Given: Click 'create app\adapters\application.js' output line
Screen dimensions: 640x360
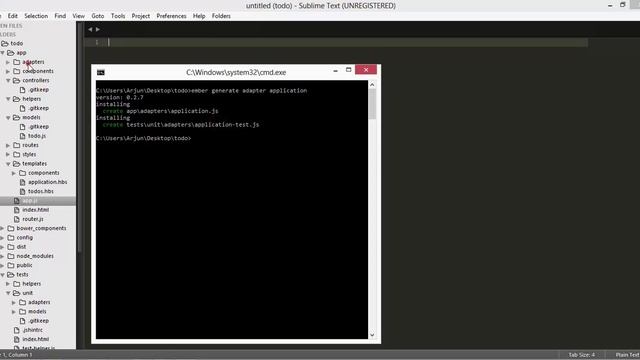Looking at the screenshot, I should pyautogui.click(x=160, y=111).
